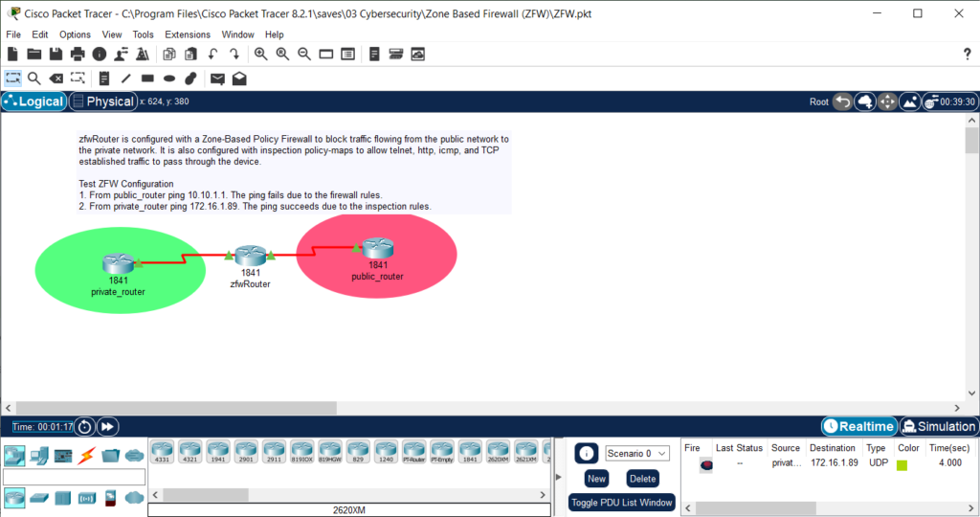The image size is (980, 517).
Task: Click the Move Object icon in the top bar
Action: tap(887, 101)
